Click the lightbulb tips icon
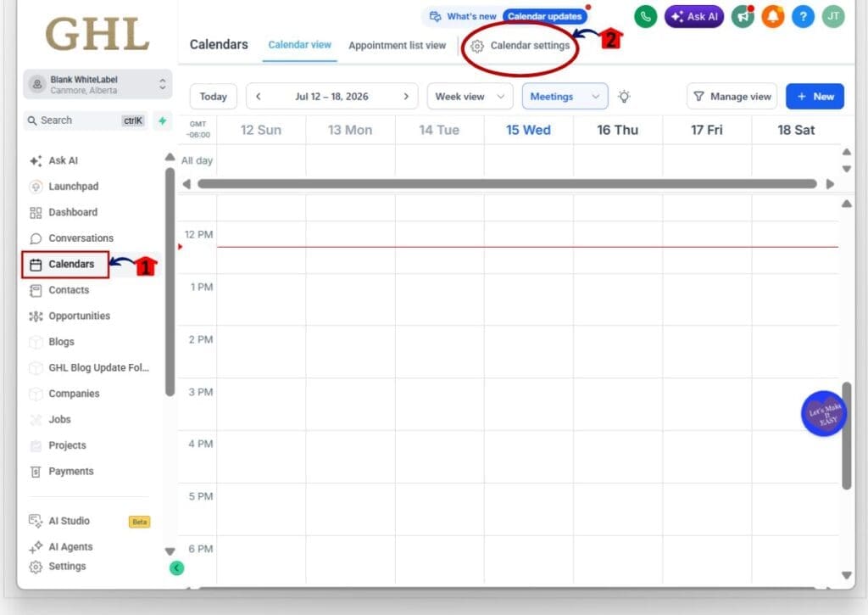Screen dimensions: 868x615 click(x=624, y=97)
